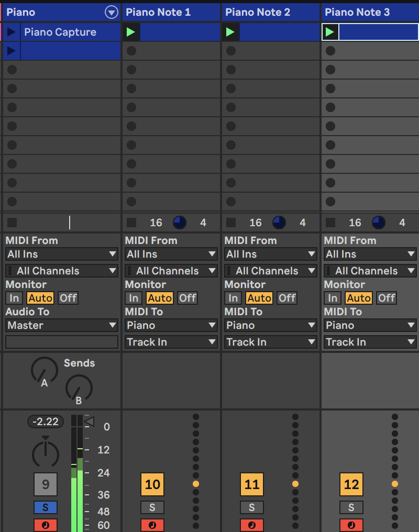Screen dimensions: 419x532
Task: Stop clips on Piano Note 1 track
Action: tap(131, 223)
